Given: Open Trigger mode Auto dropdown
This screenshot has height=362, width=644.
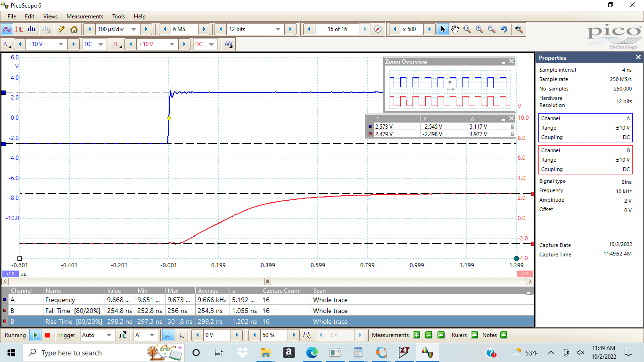Looking at the screenshot, I should pos(109,335).
